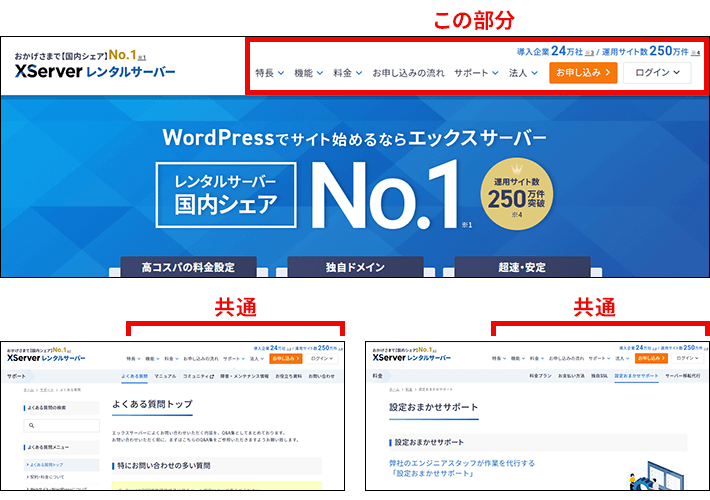Select the 高コスパの料金設定 tab on the banner
The height and width of the screenshot is (500, 710).
(x=188, y=268)
